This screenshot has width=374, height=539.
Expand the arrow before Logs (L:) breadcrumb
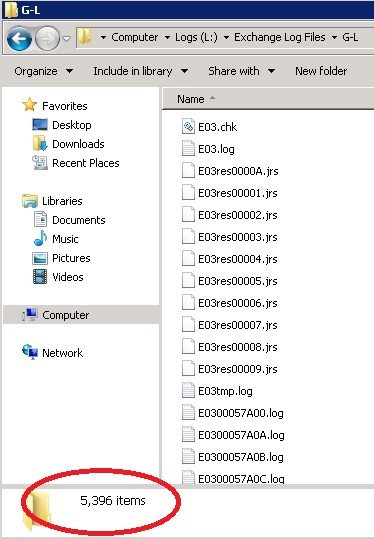(167, 37)
